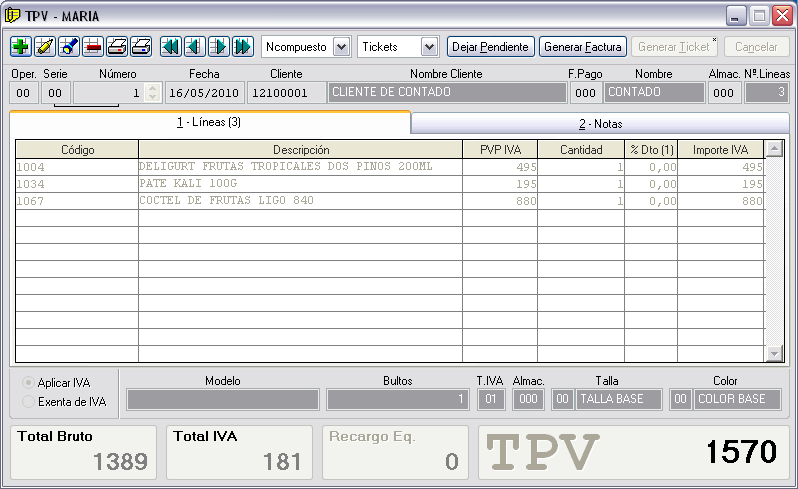Select the Exenta de IVA option
The height and width of the screenshot is (489, 798).
click(28, 401)
